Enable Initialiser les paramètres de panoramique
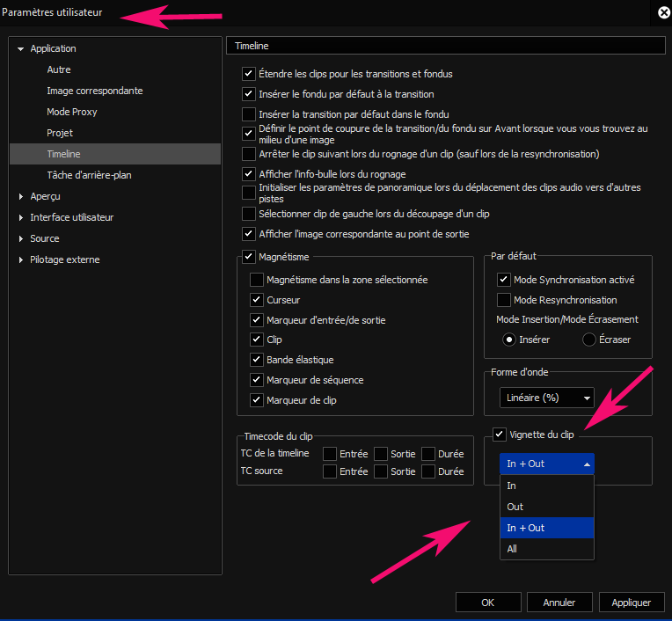The height and width of the screenshot is (621, 672). [249, 193]
